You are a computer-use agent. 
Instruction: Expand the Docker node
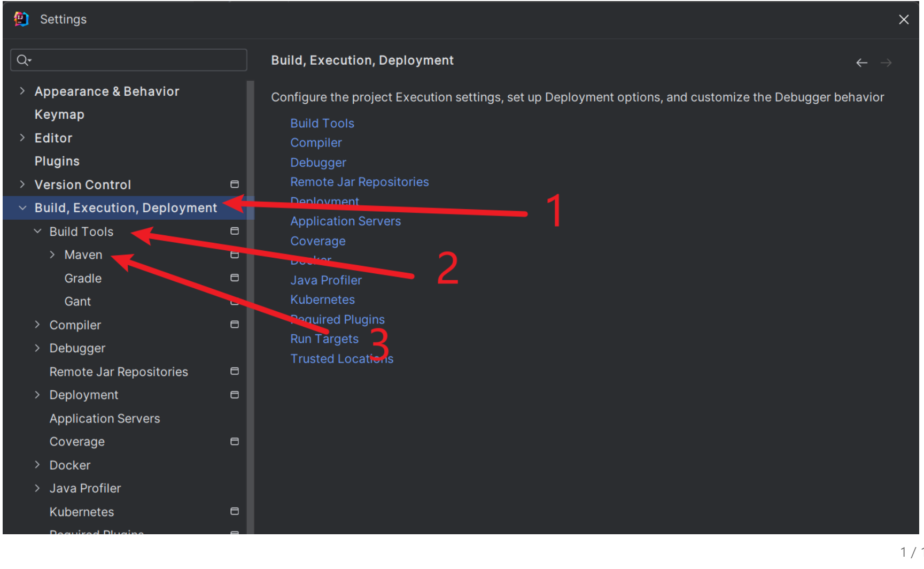click(x=37, y=465)
